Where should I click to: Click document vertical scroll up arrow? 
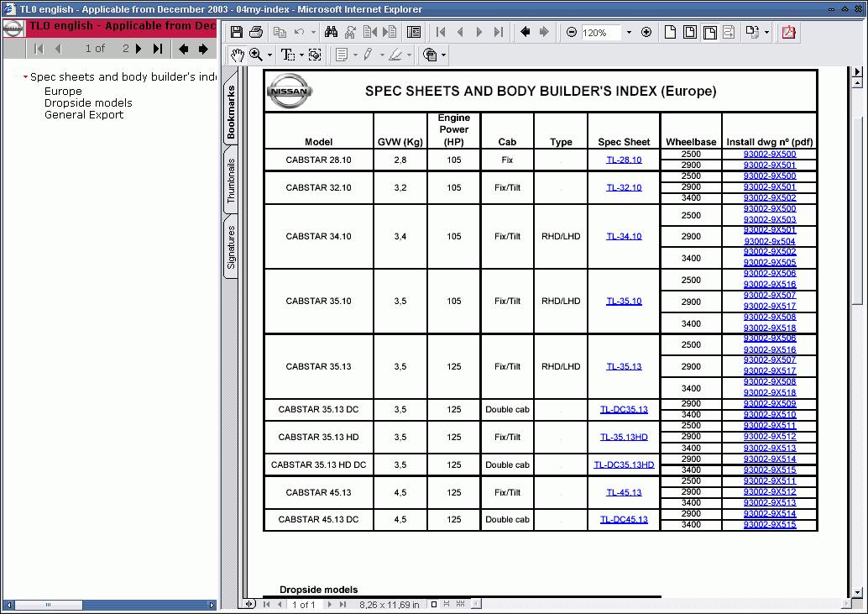coord(857,83)
